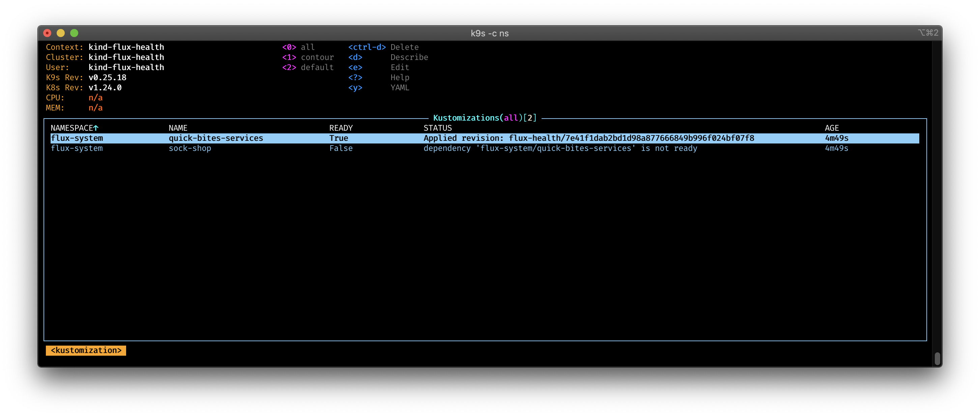The width and height of the screenshot is (980, 417).
Task: Close the k9s terminal window
Action: click(x=47, y=33)
